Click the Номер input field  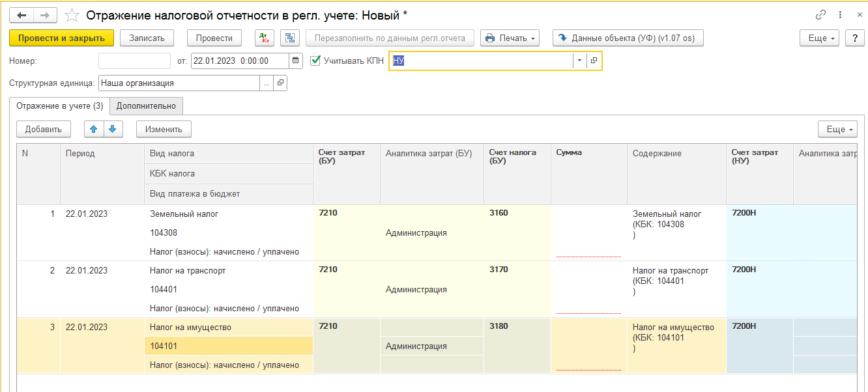[x=134, y=61]
